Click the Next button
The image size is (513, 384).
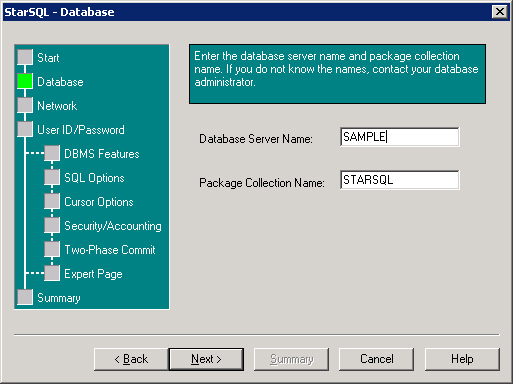(x=206, y=359)
